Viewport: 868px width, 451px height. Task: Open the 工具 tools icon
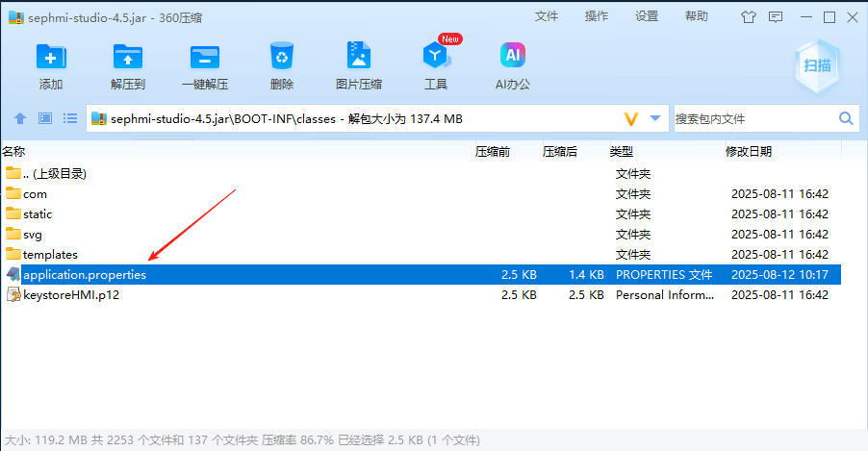[436, 56]
